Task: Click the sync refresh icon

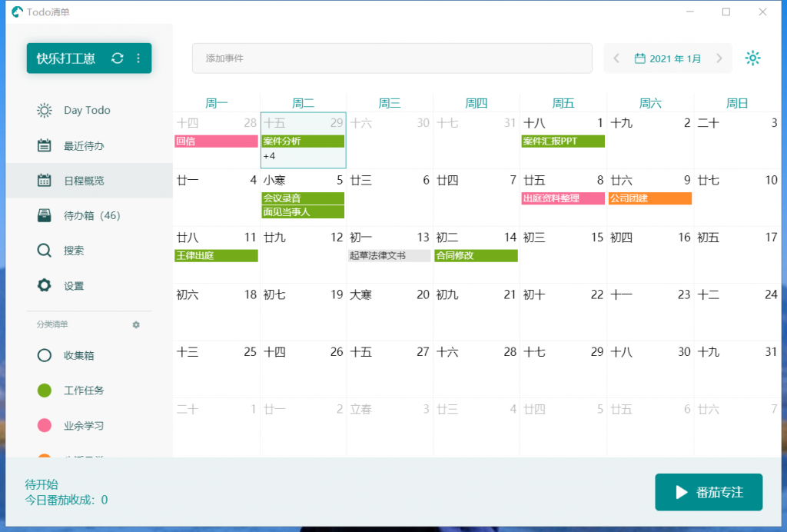Action: coord(118,58)
